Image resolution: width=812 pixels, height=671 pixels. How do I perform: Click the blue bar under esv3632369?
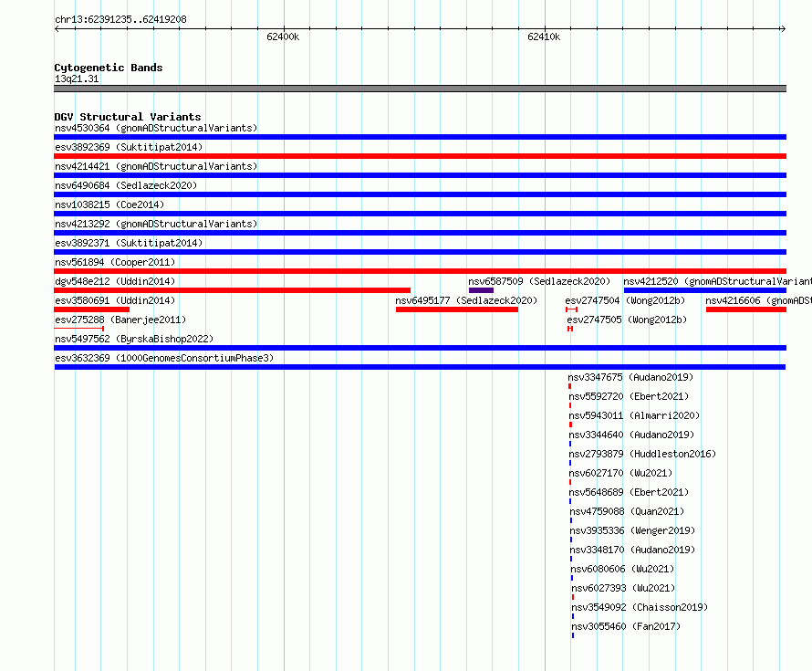pyautogui.click(x=420, y=367)
